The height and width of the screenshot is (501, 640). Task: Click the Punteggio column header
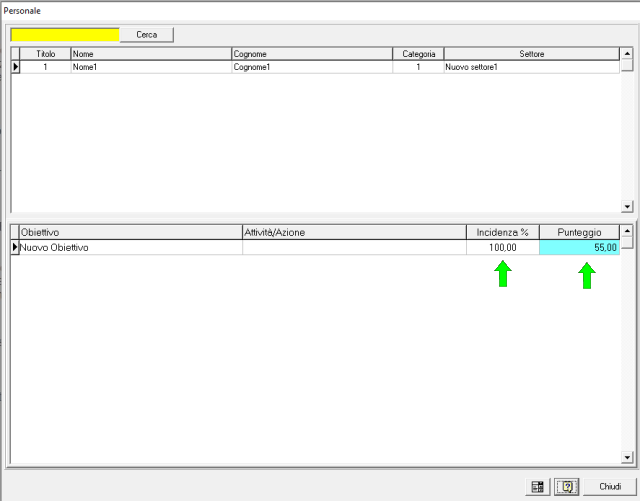click(x=579, y=232)
